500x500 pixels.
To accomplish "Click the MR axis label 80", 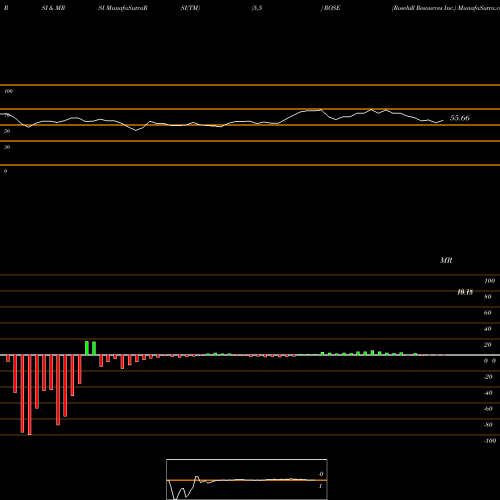I will [488, 297].
